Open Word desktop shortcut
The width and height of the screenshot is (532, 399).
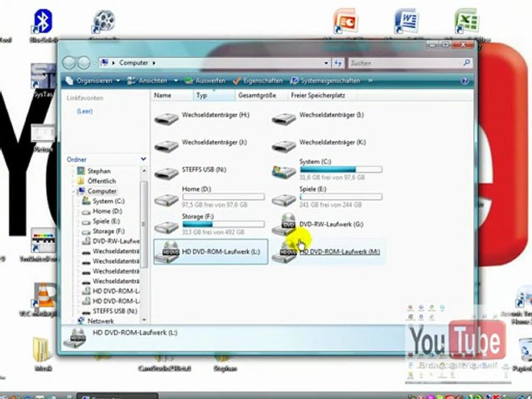point(406,22)
